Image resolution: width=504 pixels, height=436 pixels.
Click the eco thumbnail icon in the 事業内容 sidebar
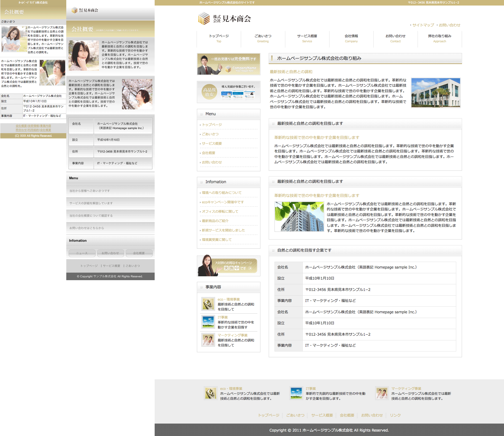pos(208,304)
